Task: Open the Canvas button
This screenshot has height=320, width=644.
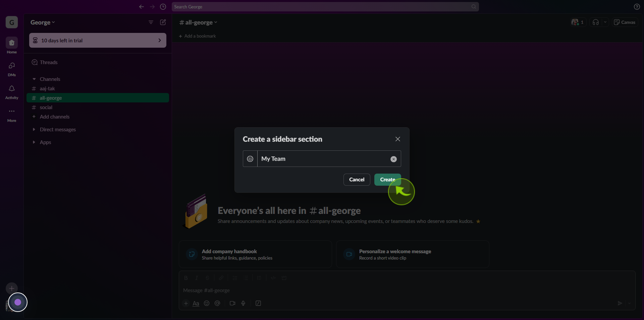Action: coord(625,22)
